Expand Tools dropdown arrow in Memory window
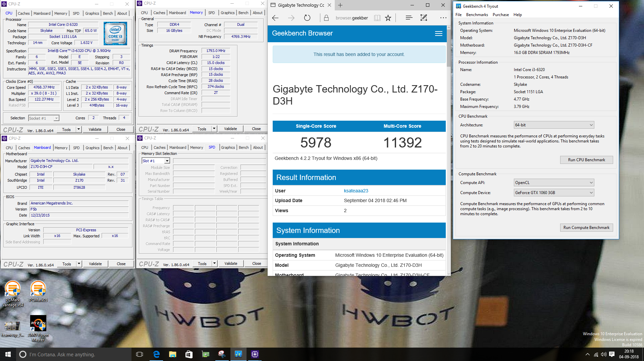 point(214,129)
